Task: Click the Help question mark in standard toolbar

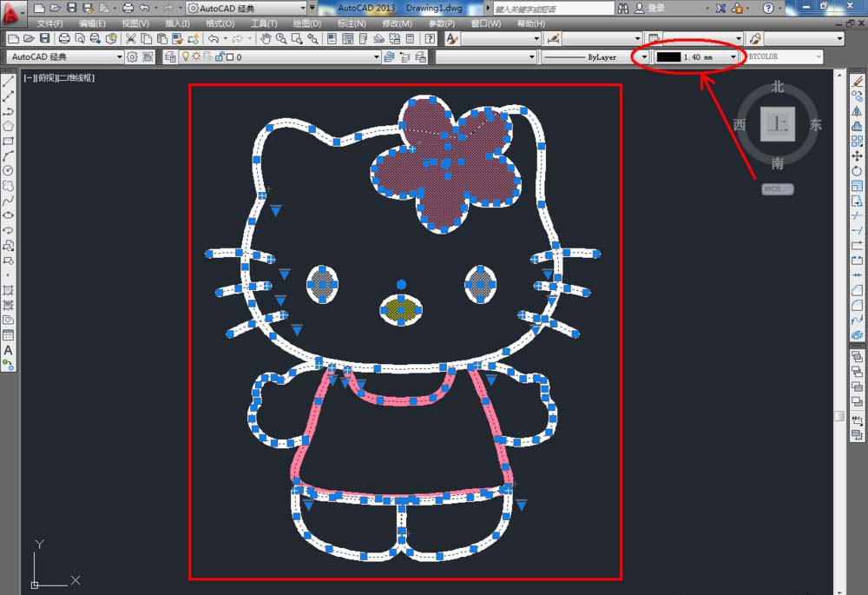Action: (x=430, y=39)
